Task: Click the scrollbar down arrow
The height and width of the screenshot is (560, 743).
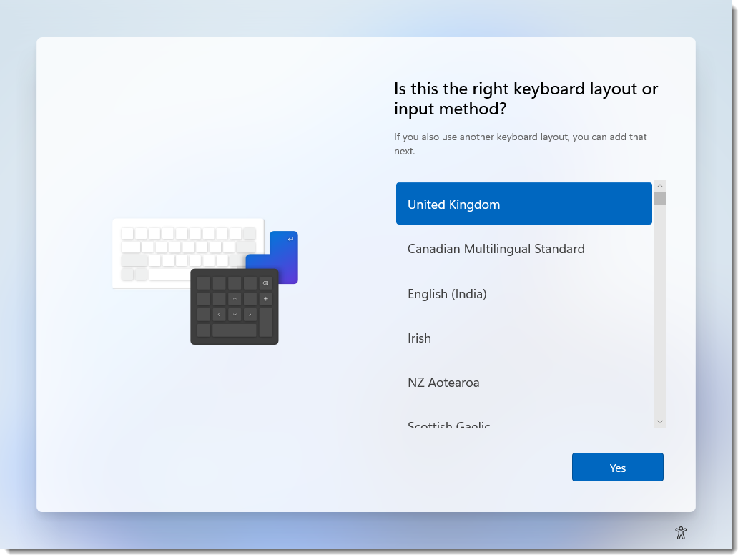Action: point(660,421)
